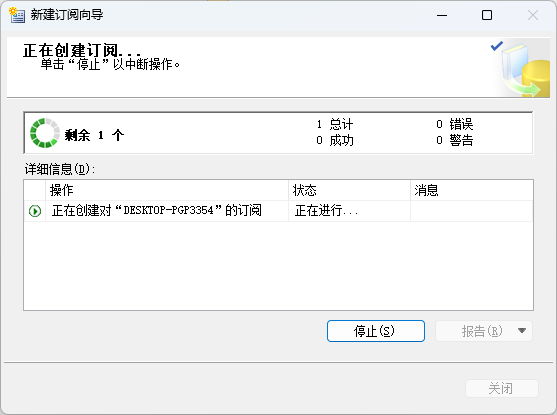Select the DESKTOP-PGP3354 subscription row
Viewport: 557px width, 415px height.
point(278,211)
